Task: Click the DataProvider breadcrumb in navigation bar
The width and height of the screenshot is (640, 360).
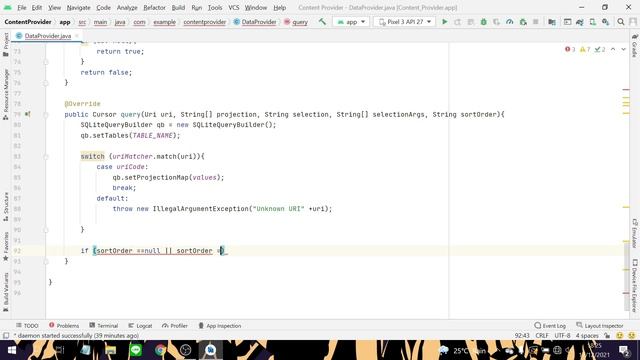Action: pos(255,22)
